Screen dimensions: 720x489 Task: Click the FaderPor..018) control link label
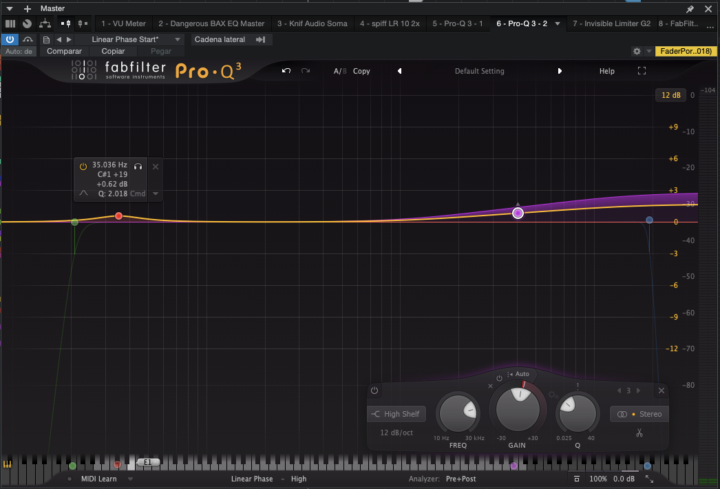click(x=686, y=51)
